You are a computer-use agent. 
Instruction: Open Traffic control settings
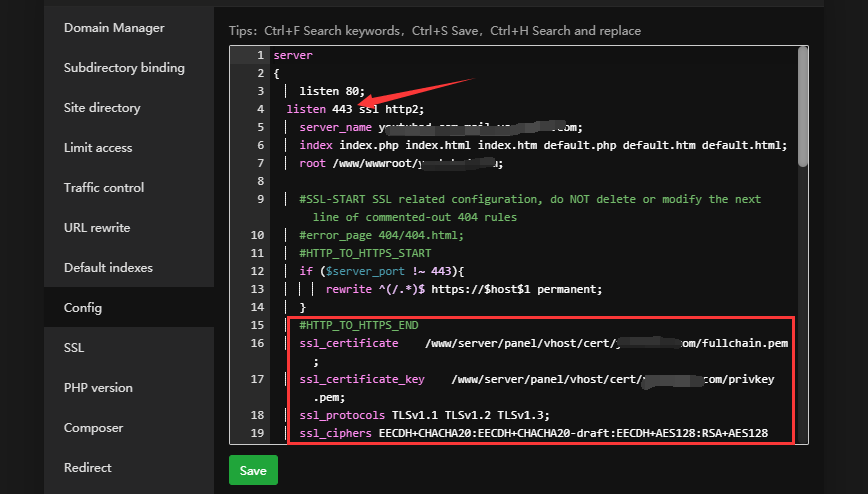104,188
